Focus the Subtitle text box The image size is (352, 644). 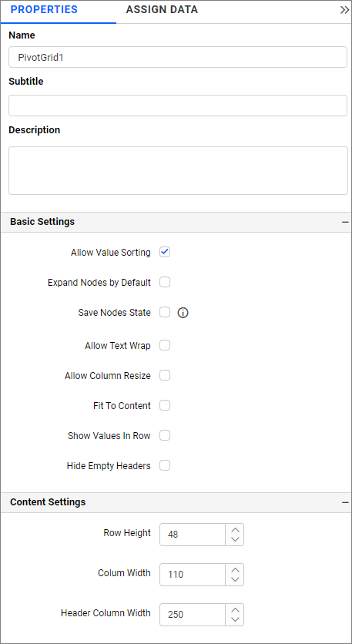click(x=178, y=106)
